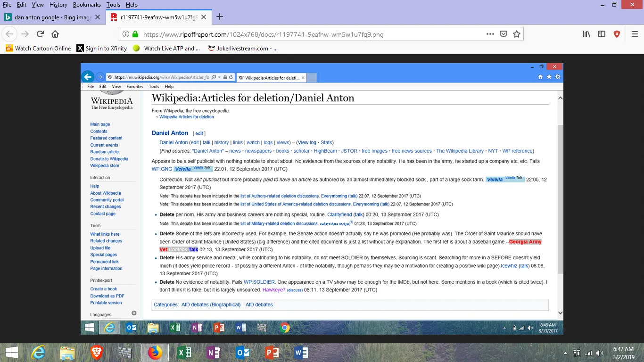This screenshot has height=362, width=644.
Task: Open PowerPoint from outer desktop taskbar
Action: [x=272, y=353]
